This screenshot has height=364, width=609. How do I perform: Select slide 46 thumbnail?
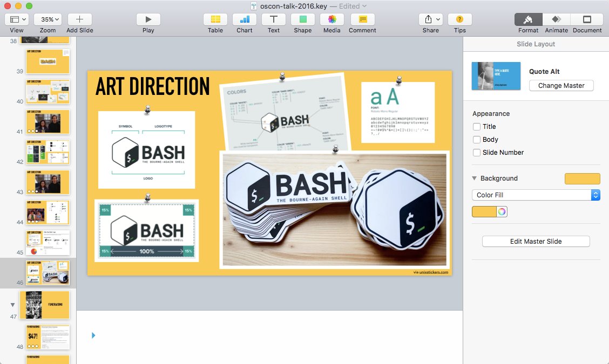pos(48,272)
